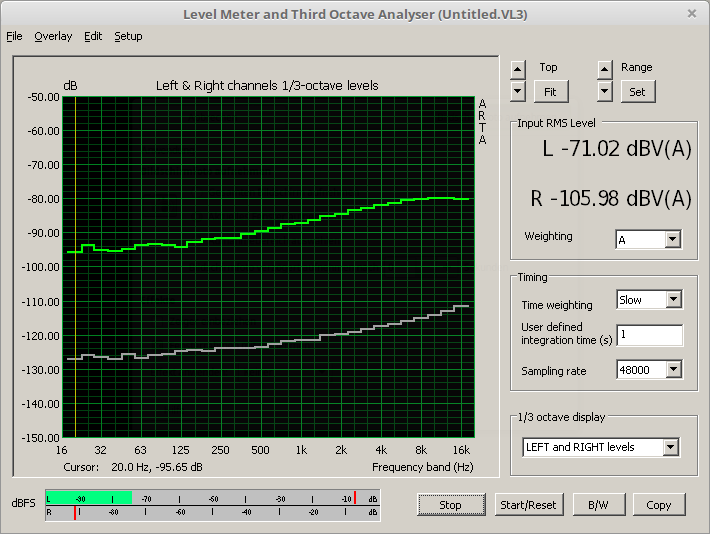The image size is (710, 534).
Task: Click the integration time input field
Action: (x=649, y=335)
